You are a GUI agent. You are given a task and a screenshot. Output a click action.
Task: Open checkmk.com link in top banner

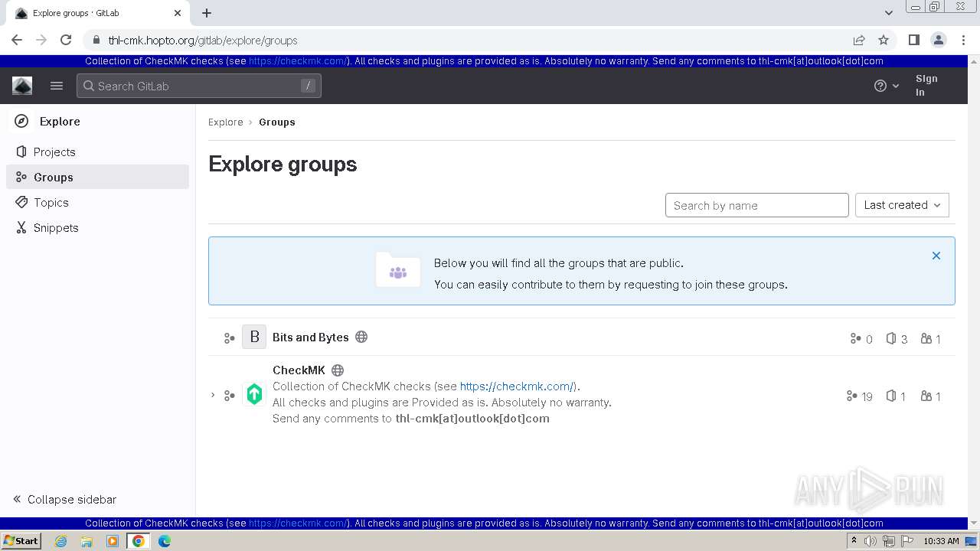click(298, 61)
